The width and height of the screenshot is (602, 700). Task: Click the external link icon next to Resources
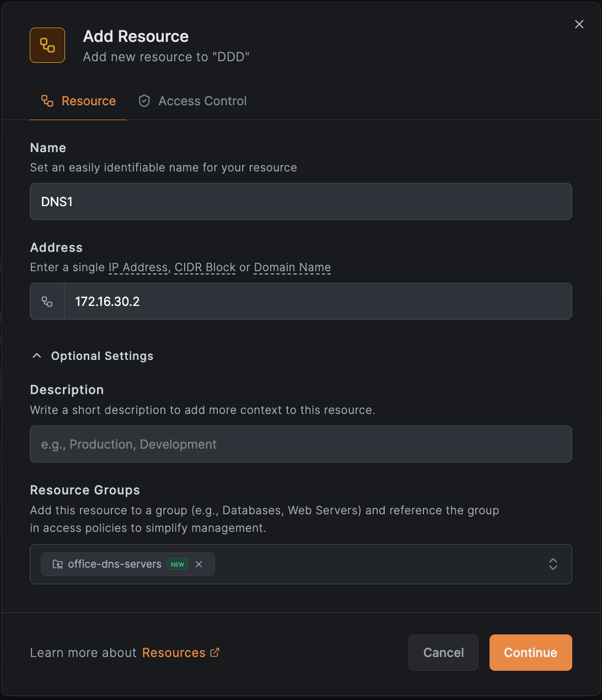click(215, 653)
